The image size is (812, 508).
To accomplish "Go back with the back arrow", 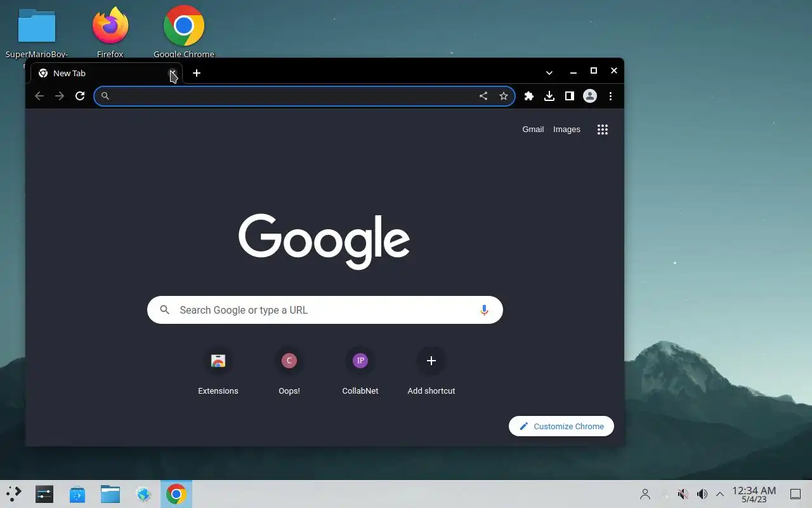I will pos(39,96).
